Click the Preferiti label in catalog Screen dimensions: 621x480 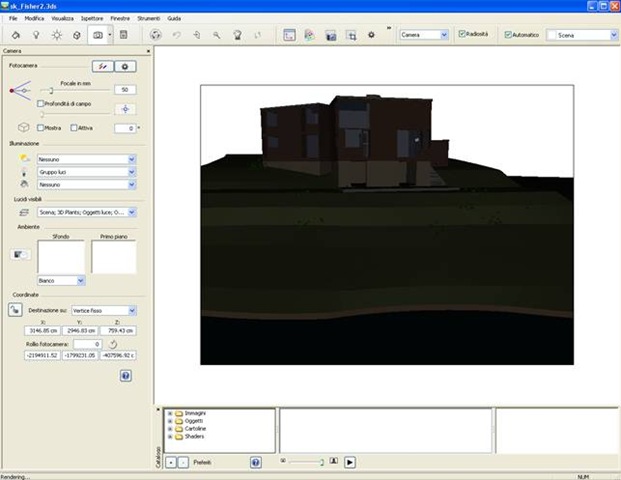[x=203, y=463]
